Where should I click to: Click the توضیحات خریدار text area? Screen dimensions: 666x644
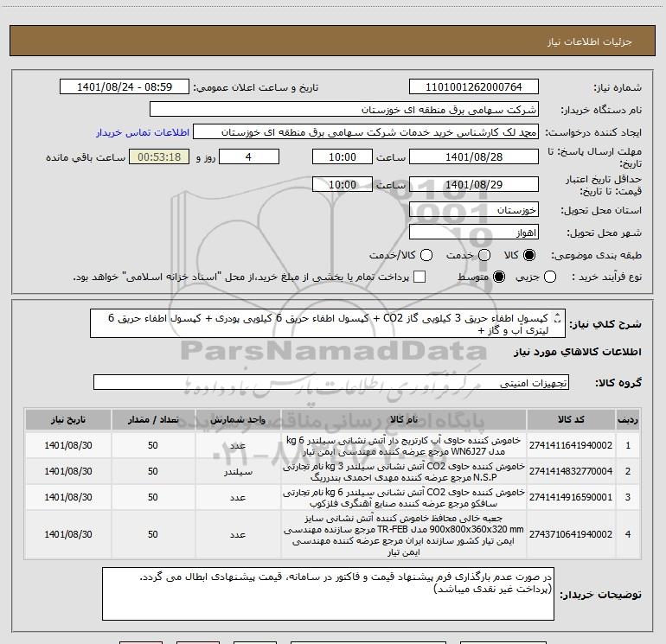328,594
